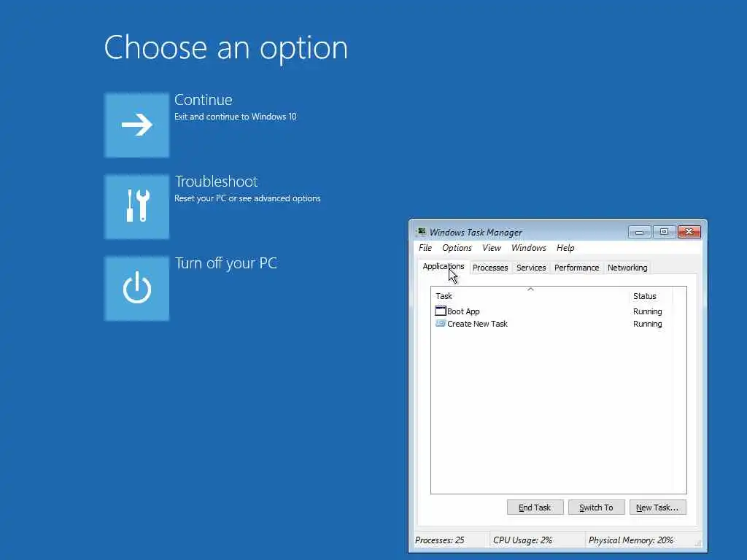Viewport: 747px width, 560px height.
Task: Click the Turn off your PC power tile
Action: (x=136, y=288)
